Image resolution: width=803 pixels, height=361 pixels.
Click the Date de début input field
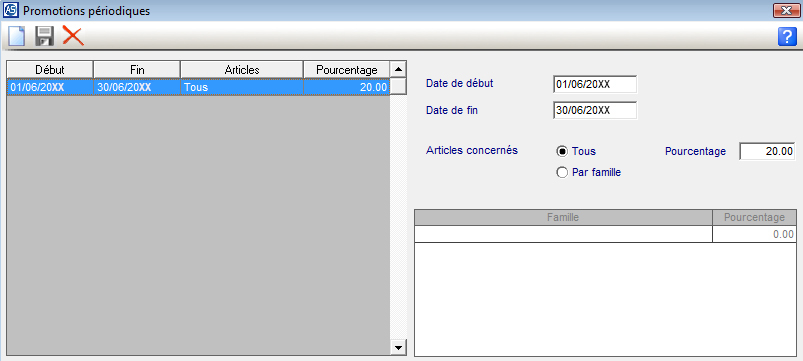click(595, 84)
